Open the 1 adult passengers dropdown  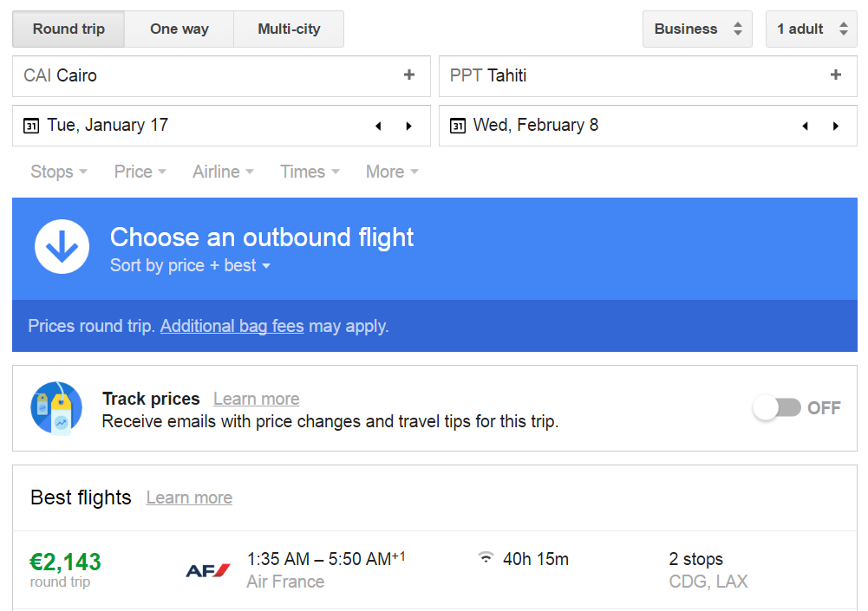tap(812, 29)
